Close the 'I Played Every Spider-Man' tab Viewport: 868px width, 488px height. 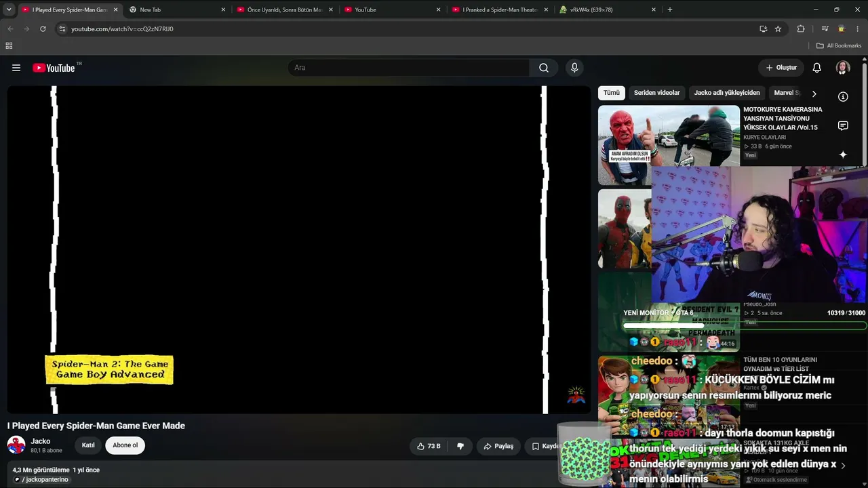click(116, 9)
